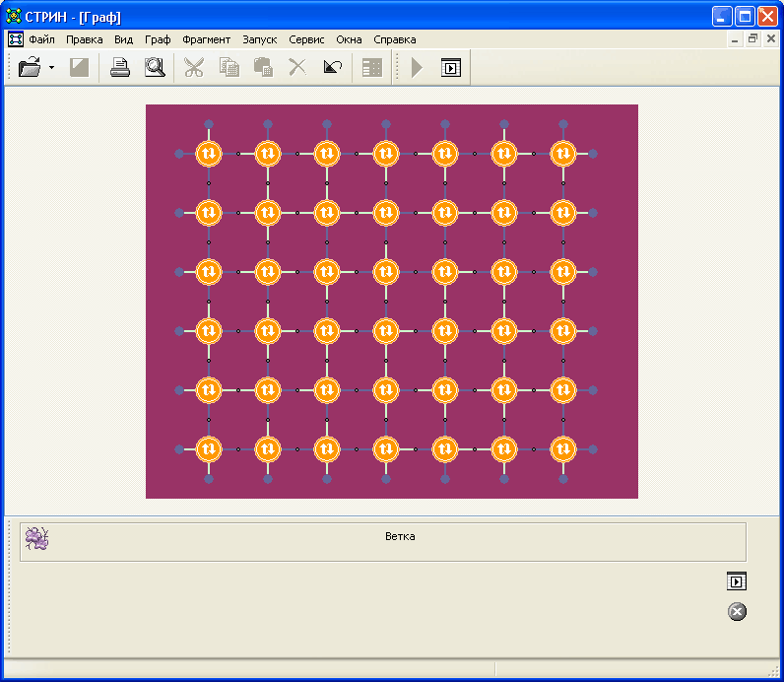Image resolution: width=784 pixels, height=682 pixels.
Task: Click the undo arrow toolbar icon
Action: point(333,67)
